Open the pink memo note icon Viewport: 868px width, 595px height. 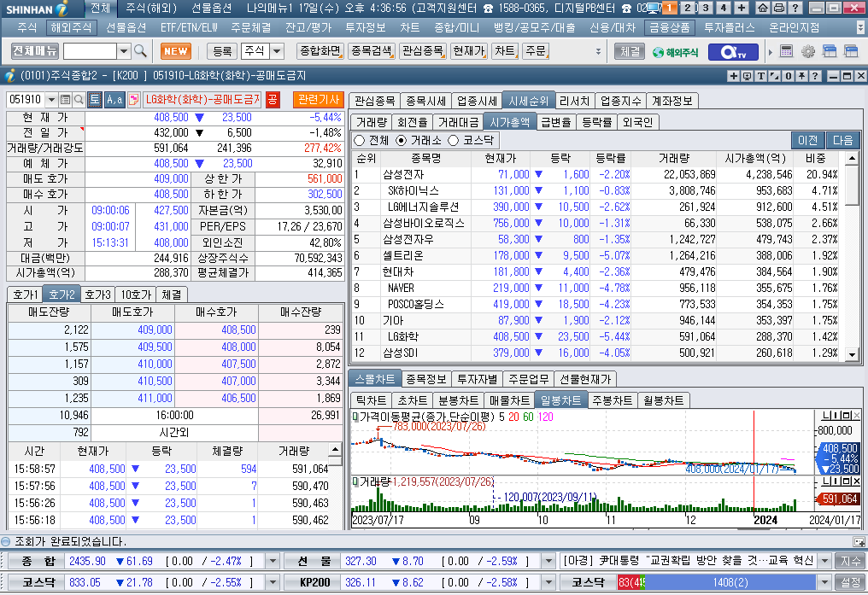click(133, 100)
